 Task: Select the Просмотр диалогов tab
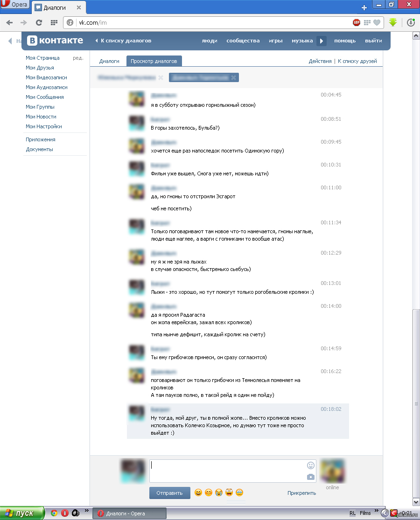click(x=154, y=61)
